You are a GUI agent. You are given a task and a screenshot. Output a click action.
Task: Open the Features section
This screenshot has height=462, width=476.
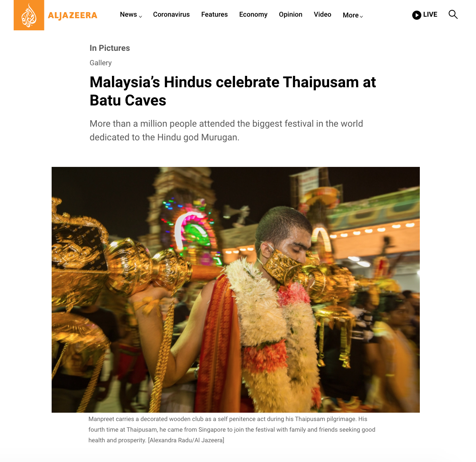tap(214, 14)
